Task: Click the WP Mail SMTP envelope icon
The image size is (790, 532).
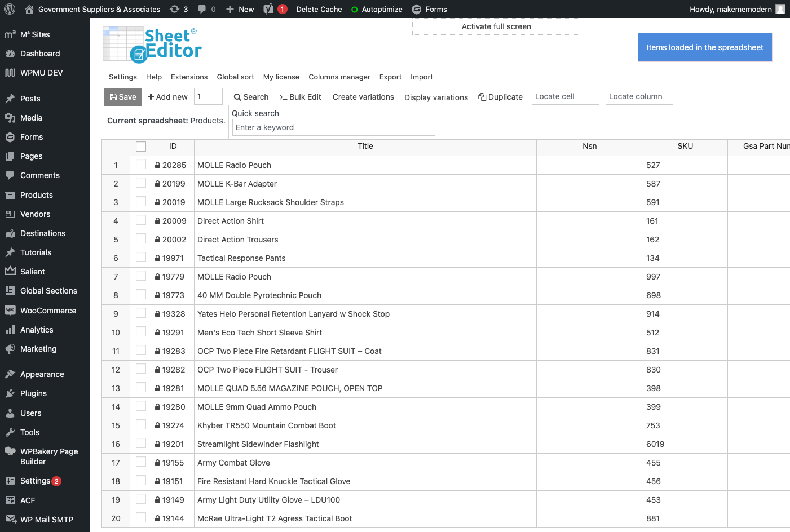Action: (11, 520)
